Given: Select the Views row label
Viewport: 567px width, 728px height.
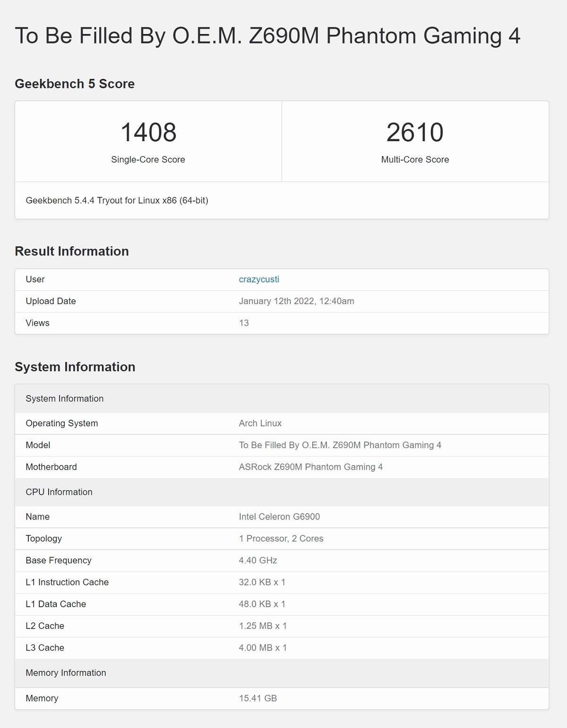Looking at the screenshot, I should point(37,323).
